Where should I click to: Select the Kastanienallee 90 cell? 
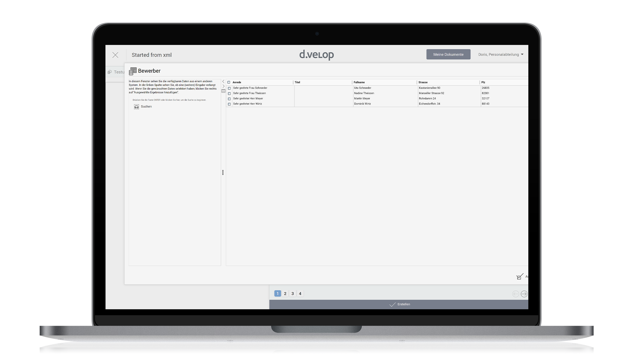click(429, 88)
